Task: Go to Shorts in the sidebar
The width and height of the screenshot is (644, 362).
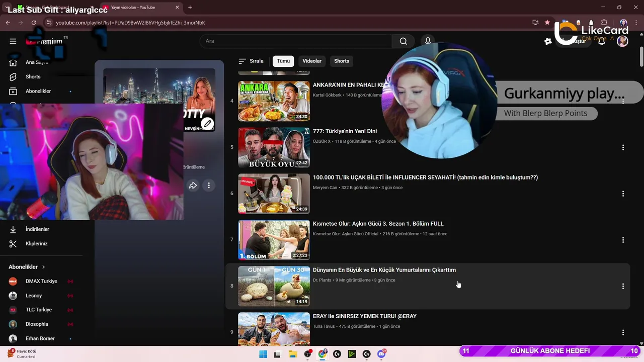Action: (x=33, y=77)
